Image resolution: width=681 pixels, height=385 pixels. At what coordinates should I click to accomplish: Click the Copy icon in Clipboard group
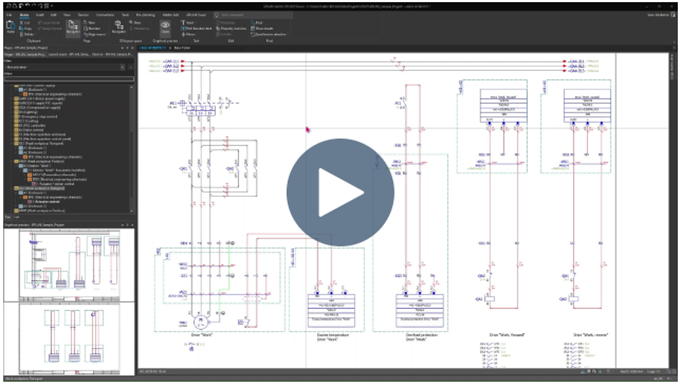pyautogui.click(x=25, y=28)
